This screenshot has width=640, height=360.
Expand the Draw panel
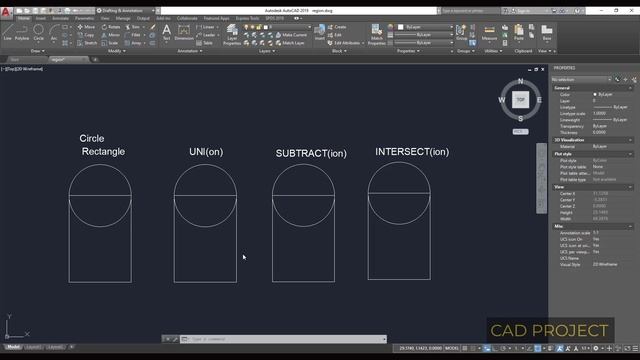coord(38,51)
